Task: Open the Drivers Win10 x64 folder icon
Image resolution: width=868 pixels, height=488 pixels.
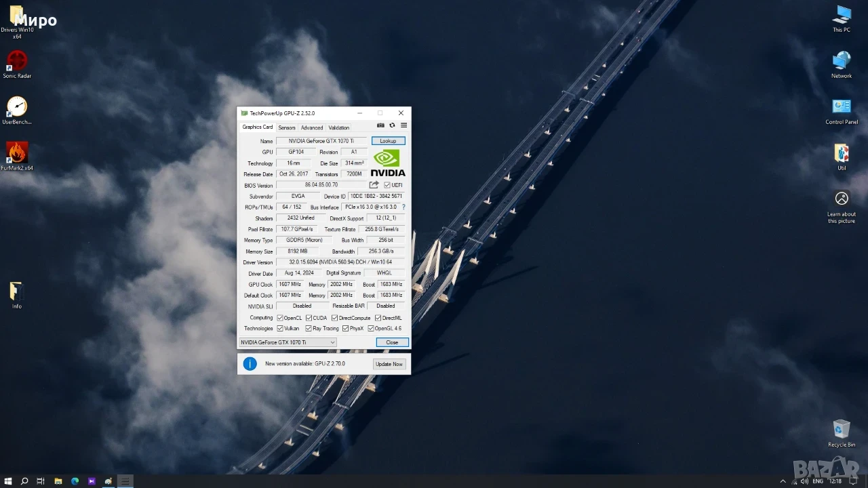Action: tap(16, 22)
